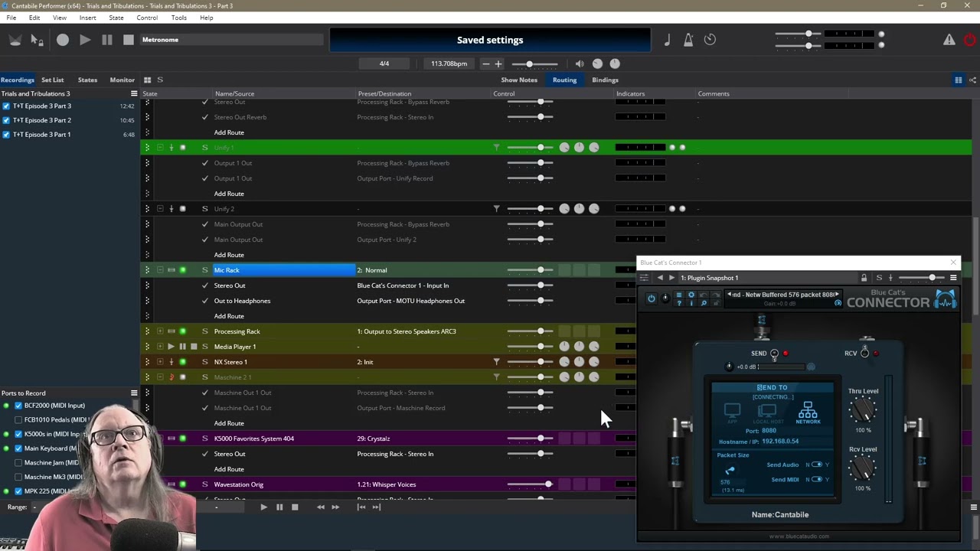Open the Recordings panel hamburger menu

(x=134, y=93)
